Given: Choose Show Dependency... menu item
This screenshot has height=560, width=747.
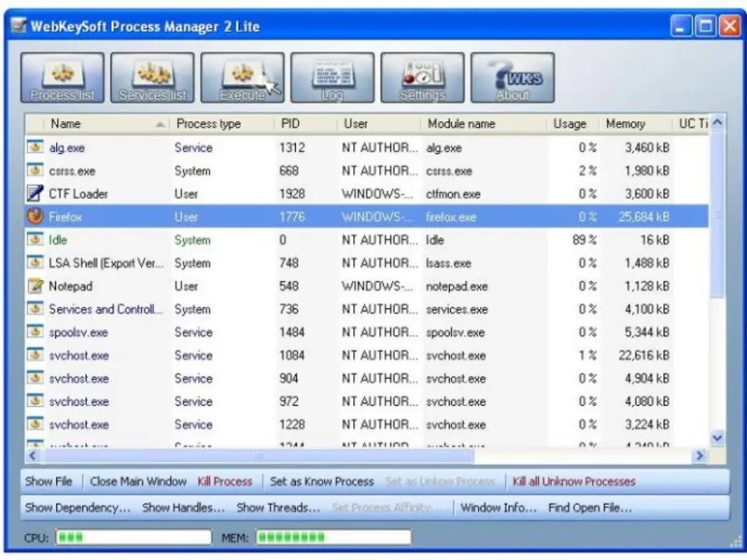Looking at the screenshot, I should tap(78, 508).
